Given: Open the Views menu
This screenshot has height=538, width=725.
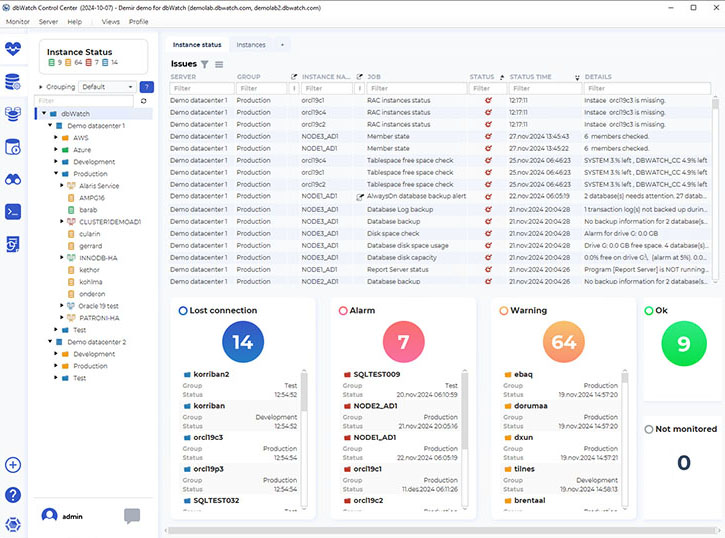Looking at the screenshot, I should [111, 22].
